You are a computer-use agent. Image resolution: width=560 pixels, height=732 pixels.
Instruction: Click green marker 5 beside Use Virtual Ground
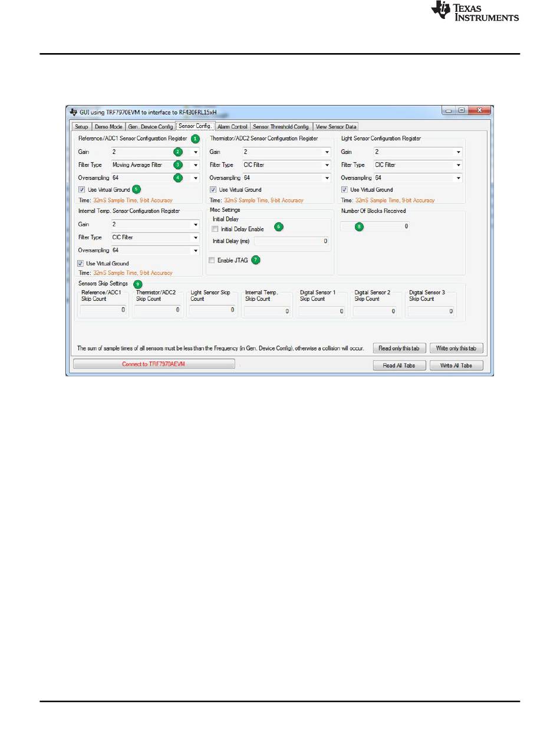(136, 189)
